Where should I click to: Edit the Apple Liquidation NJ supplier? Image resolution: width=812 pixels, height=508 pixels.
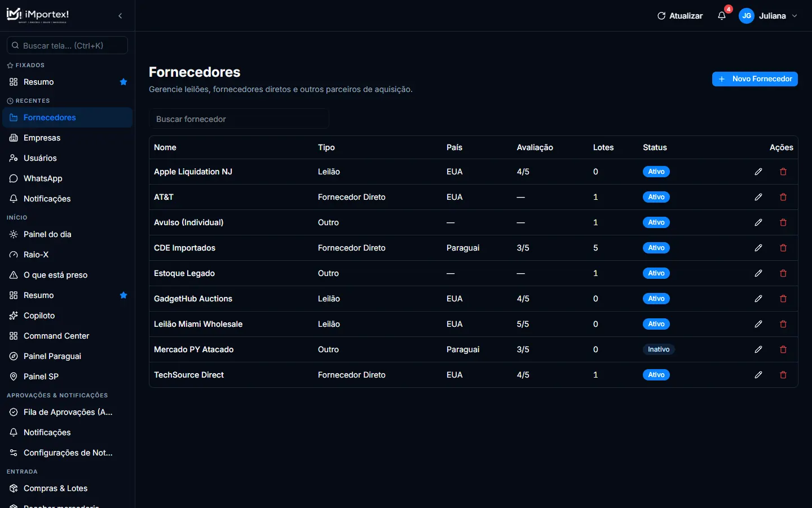click(x=758, y=172)
